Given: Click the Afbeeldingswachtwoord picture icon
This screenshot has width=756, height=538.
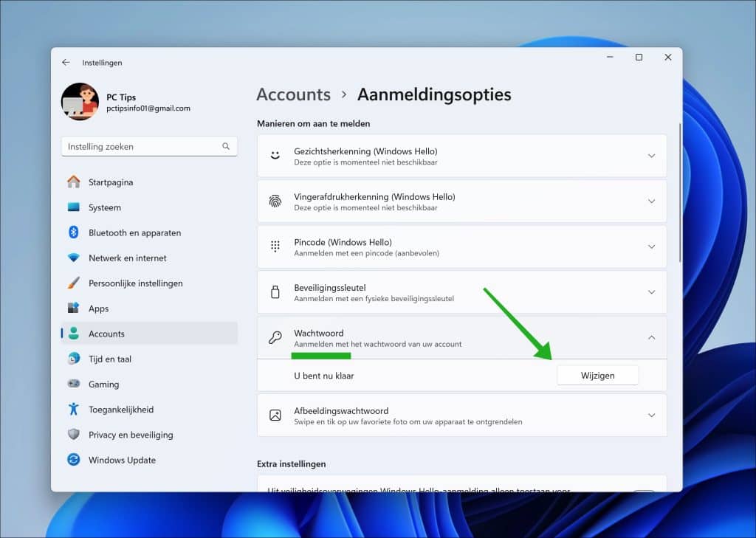Looking at the screenshot, I should click(x=275, y=415).
